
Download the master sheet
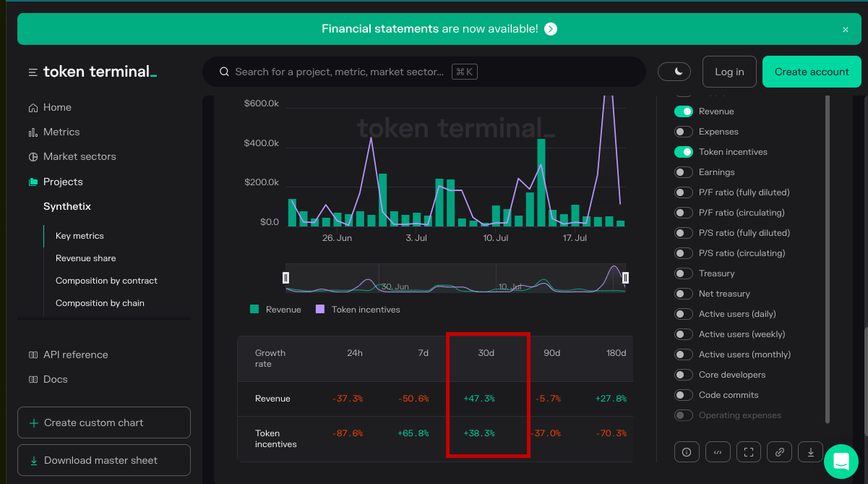click(104, 460)
